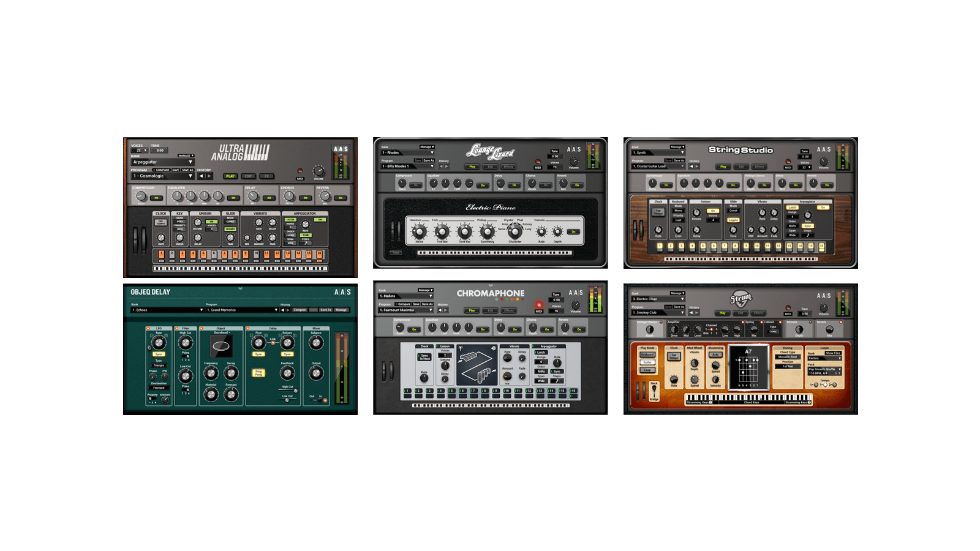Click the Chromaphone resonator object display
980x551 pixels.
(477, 365)
